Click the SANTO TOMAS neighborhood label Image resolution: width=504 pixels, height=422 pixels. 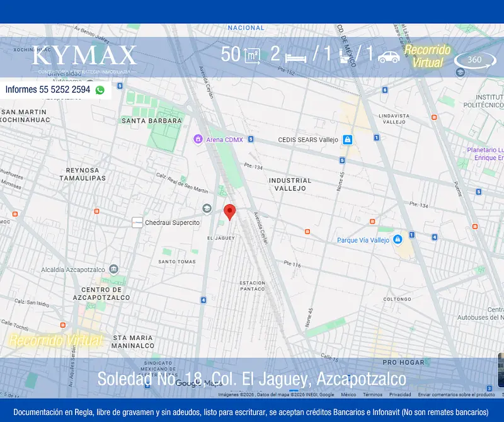point(177,261)
